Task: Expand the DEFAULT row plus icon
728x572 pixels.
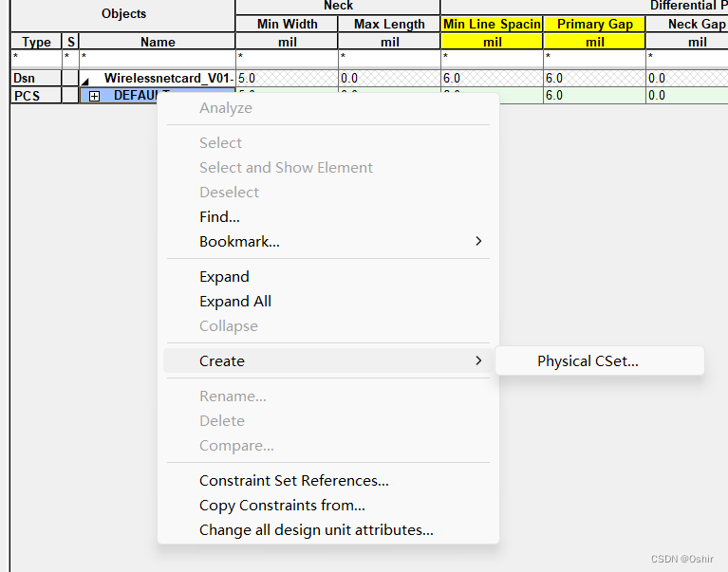Action: 94,96
